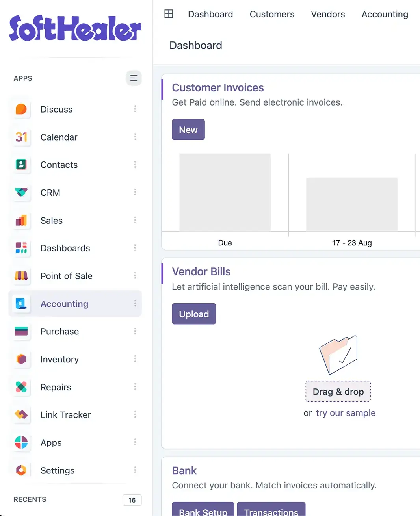420x516 pixels.
Task: Click the Vendor Bills folder illustration
Action: click(x=338, y=355)
